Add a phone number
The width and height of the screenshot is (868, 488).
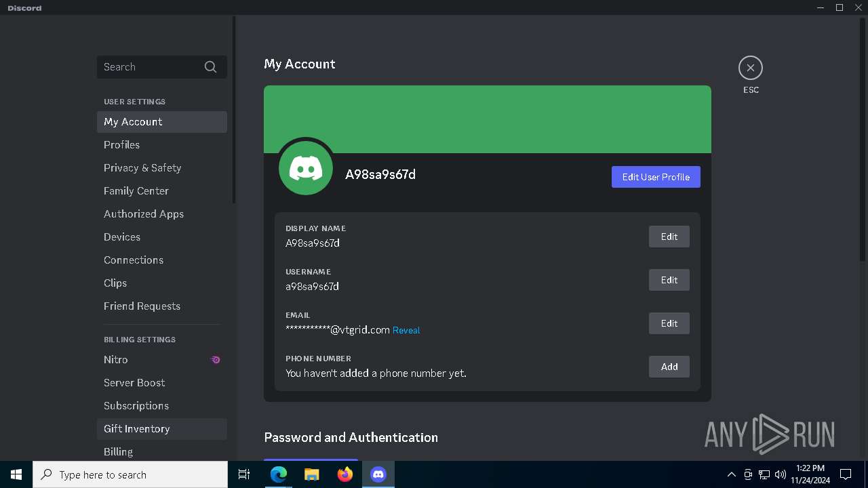(x=669, y=367)
